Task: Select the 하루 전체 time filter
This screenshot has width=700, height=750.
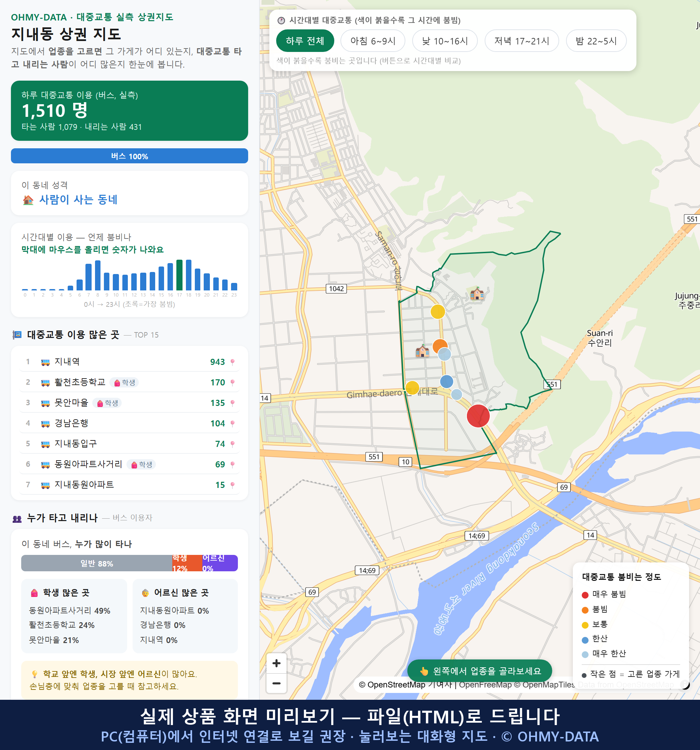Action: pos(305,41)
